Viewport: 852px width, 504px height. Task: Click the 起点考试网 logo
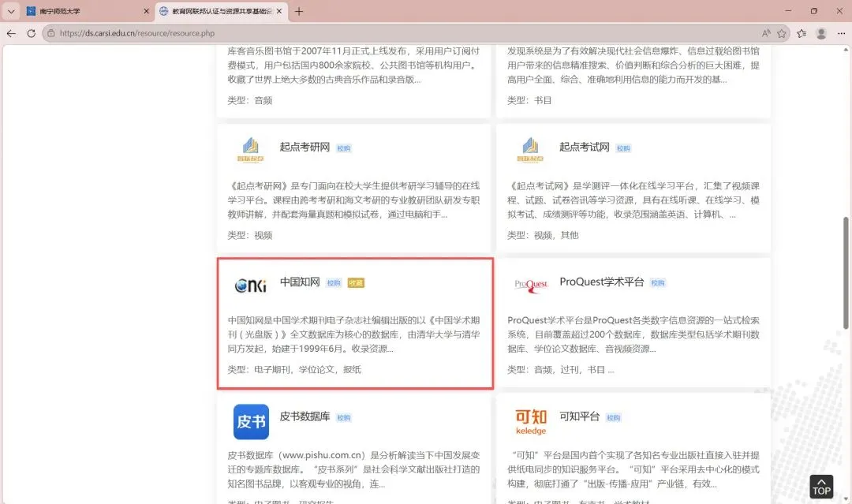pyautogui.click(x=530, y=150)
